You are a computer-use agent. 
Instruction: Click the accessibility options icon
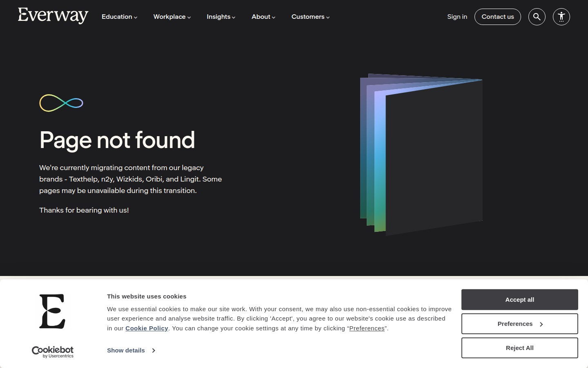(561, 17)
